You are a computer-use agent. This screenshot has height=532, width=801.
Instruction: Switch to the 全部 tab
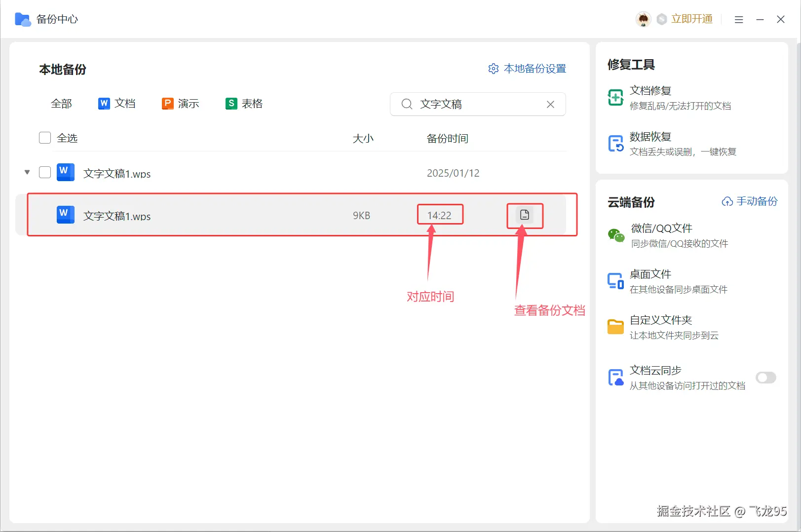tap(61, 104)
